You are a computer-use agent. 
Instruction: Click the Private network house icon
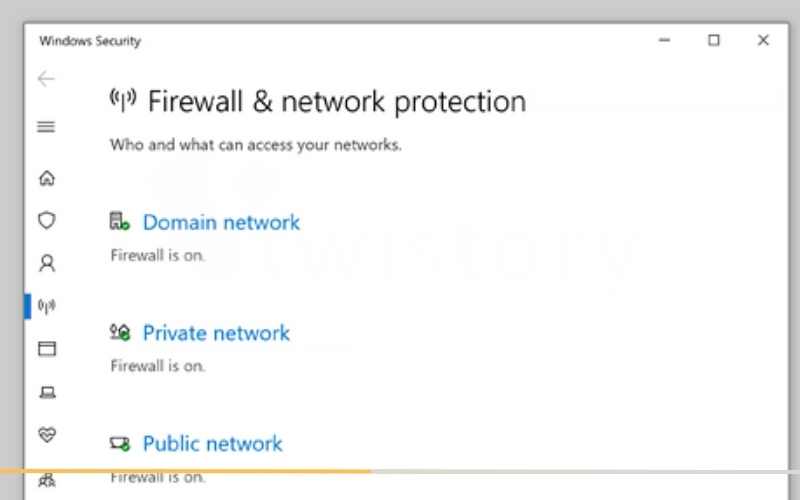point(120,333)
